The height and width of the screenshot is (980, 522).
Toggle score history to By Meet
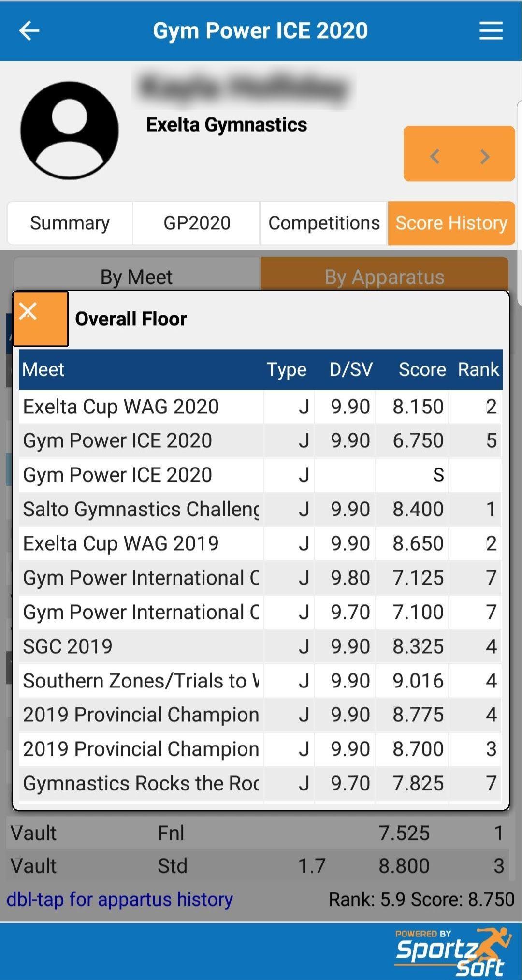click(x=137, y=277)
